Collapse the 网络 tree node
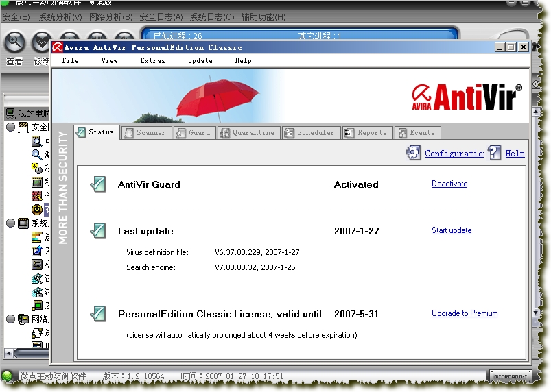551x392 pixels. (10, 319)
